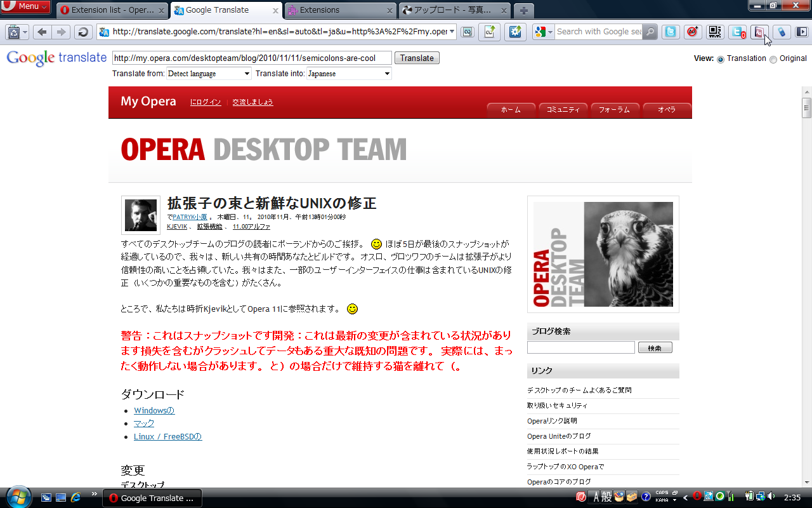Open the オペラ navigation tab
The height and width of the screenshot is (508, 812).
667,110
